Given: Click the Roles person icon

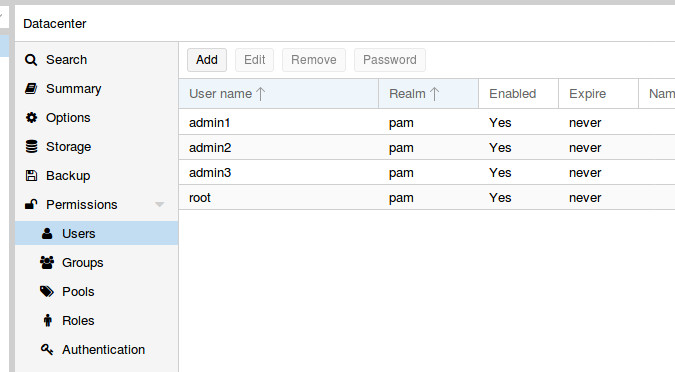Looking at the screenshot, I should click(47, 320).
